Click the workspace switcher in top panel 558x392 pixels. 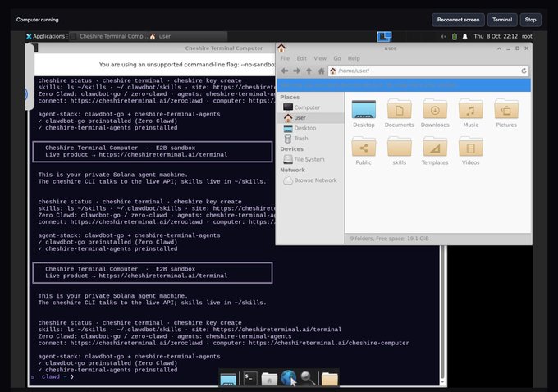pos(384,36)
